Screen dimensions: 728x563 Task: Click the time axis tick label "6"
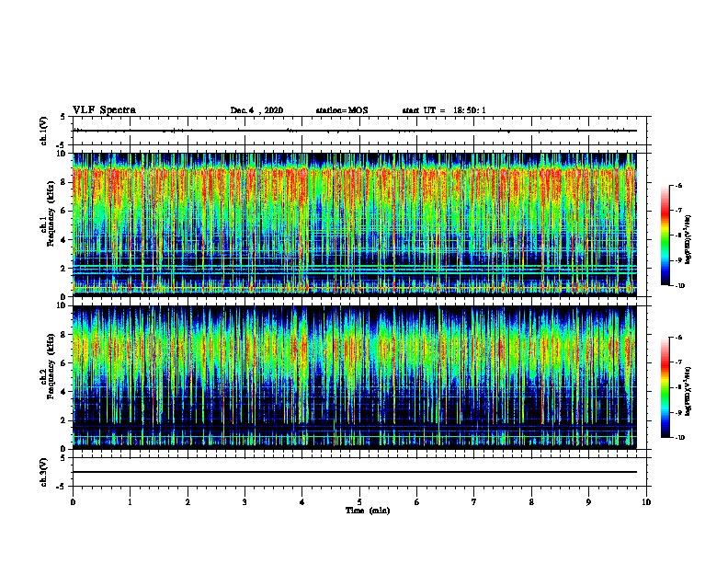(x=417, y=501)
